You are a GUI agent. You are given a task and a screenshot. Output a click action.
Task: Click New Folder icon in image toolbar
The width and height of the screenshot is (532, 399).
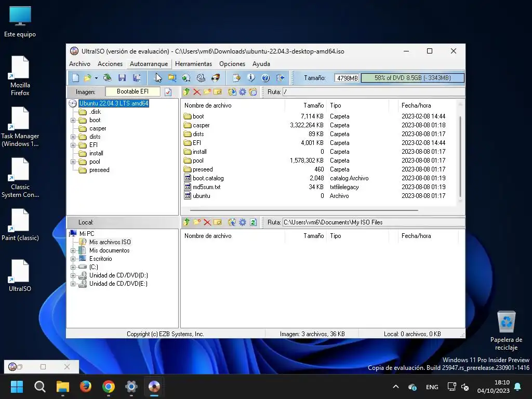click(x=207, y=91)
